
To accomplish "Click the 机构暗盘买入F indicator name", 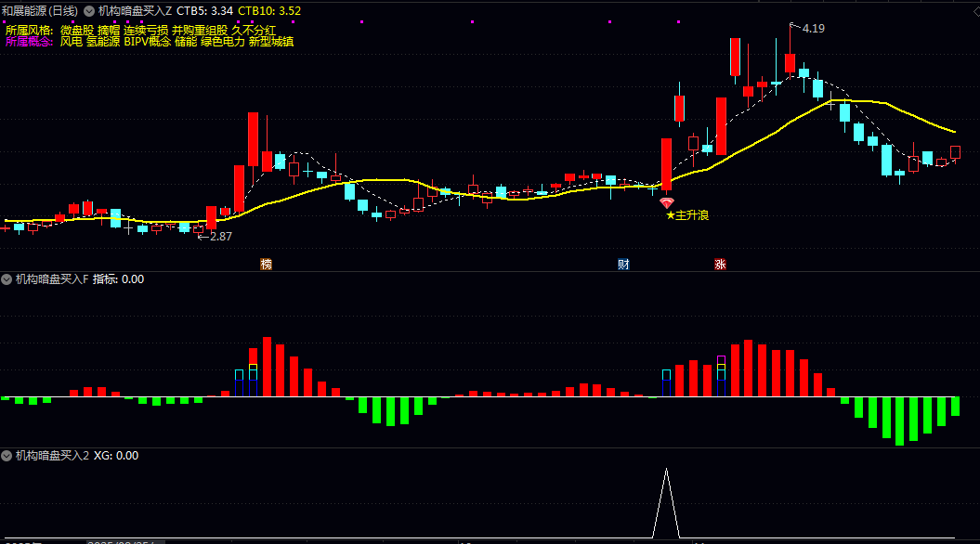I will point(52,279).
